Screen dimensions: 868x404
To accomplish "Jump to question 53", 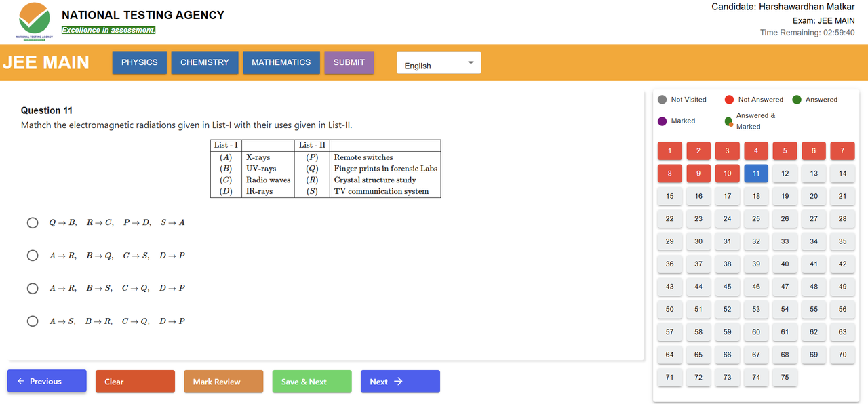I will pyautogui.click(x=756, y=309).
